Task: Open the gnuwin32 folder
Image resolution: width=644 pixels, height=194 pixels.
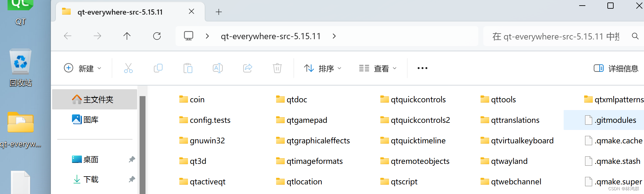Action: point(202,141)
